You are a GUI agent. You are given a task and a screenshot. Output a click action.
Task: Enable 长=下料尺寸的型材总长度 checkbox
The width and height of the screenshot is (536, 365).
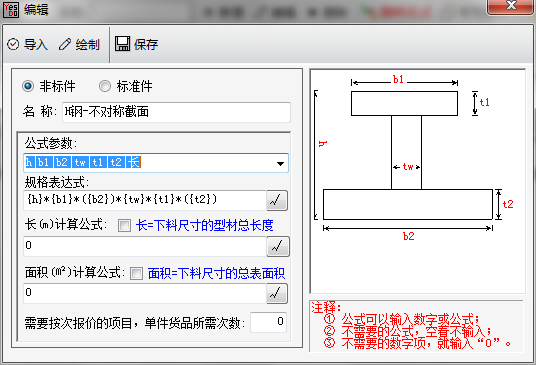pos(124,226)
